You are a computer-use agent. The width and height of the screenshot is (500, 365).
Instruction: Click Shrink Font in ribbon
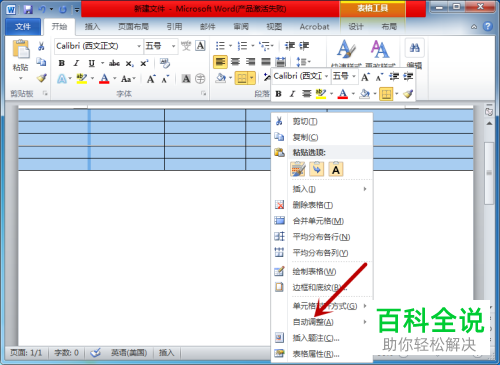coord(165,79)
